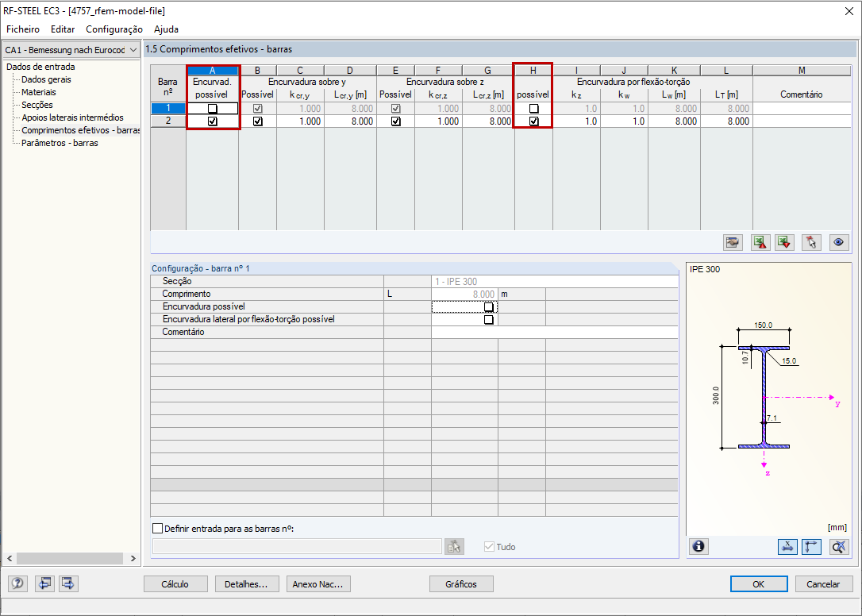Open the Ficheiro menu
Screen dimensions: 862x616
click(x=23, y=29)
